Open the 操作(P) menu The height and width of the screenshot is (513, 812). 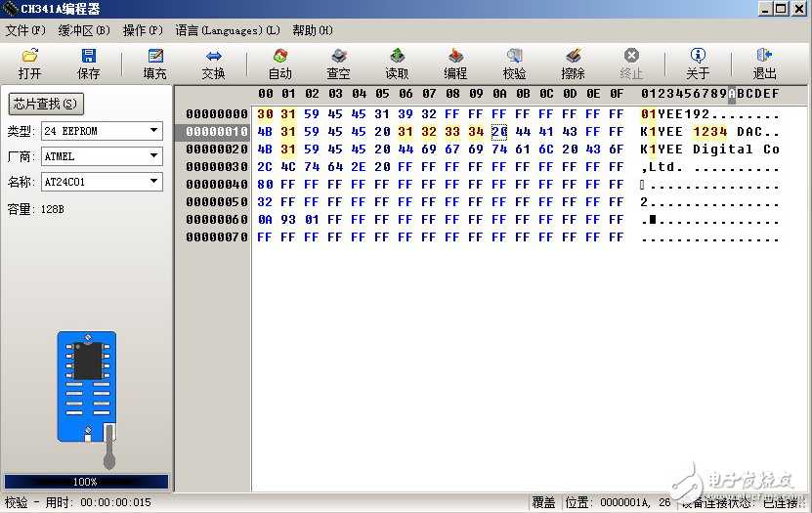tap(143, 30)
